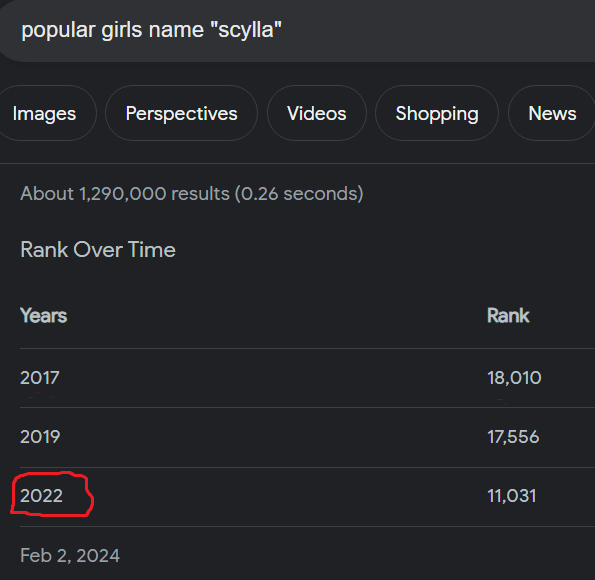This screenshot has width=595, height=580.
Task: Select the 11,031 rank value
Action: [x=512, y=496]
